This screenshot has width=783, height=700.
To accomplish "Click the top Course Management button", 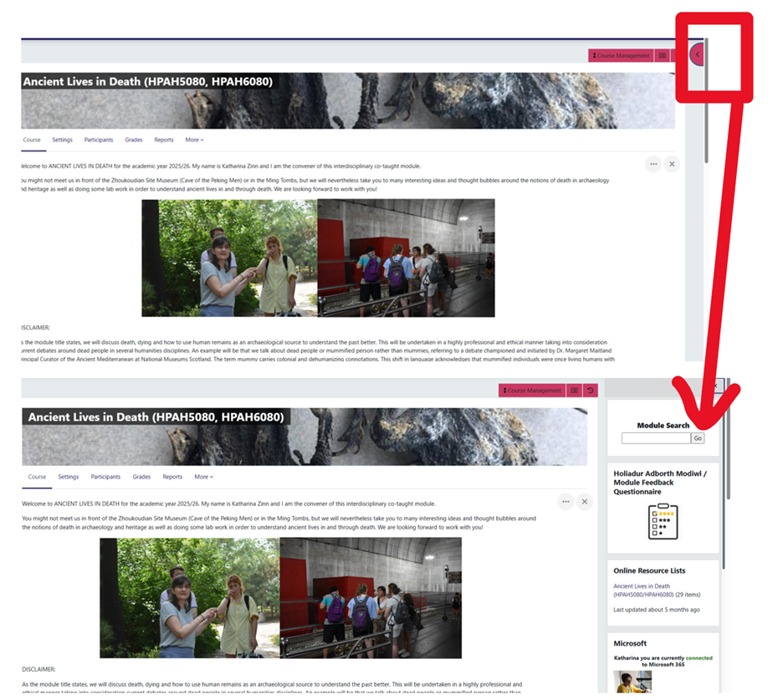I will click(x=621, y=55).
